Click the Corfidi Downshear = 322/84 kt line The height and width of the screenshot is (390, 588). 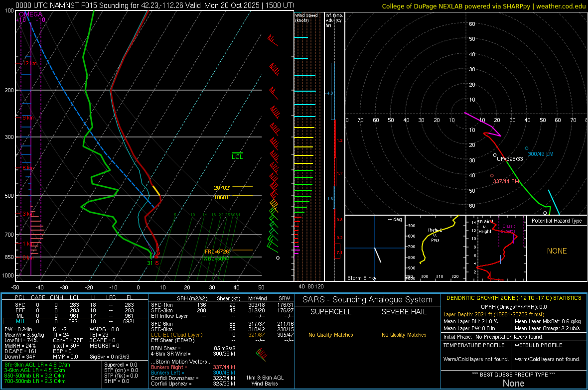pos(193,378)
